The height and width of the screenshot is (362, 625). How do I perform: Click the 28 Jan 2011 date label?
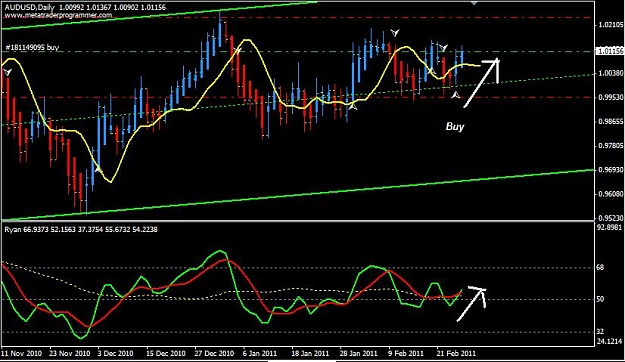pyautogui.click(x=359, y=353)
